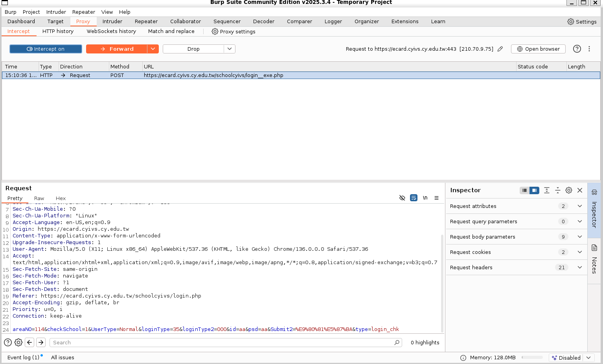This screenshot has height=364, width=603.
Task: Expand the Request query parameters section
Action: (517, 221)
